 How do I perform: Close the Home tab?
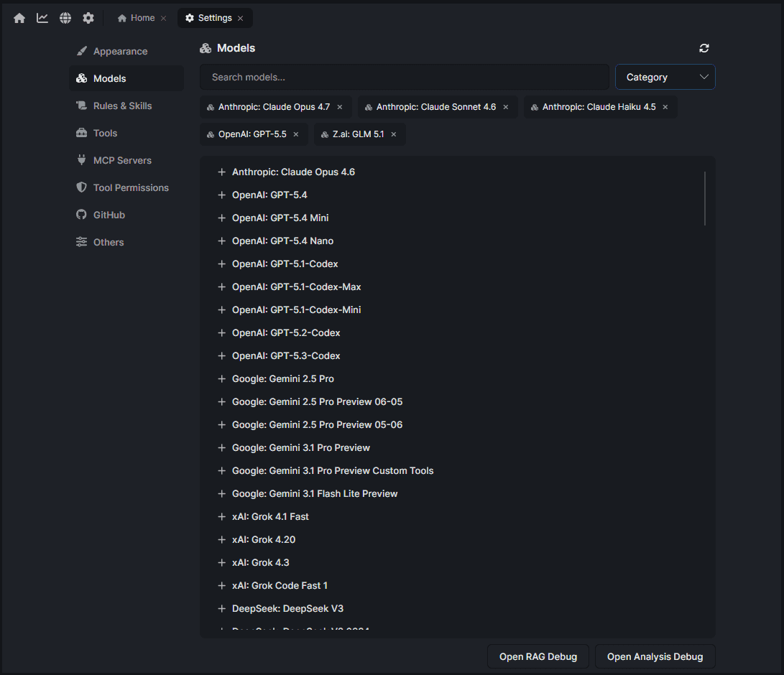(x=164, y=19)
